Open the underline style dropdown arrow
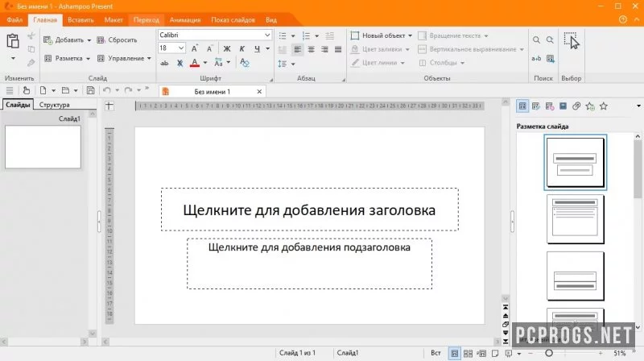This screenshot has width=644, height=361. click(268, 48)
